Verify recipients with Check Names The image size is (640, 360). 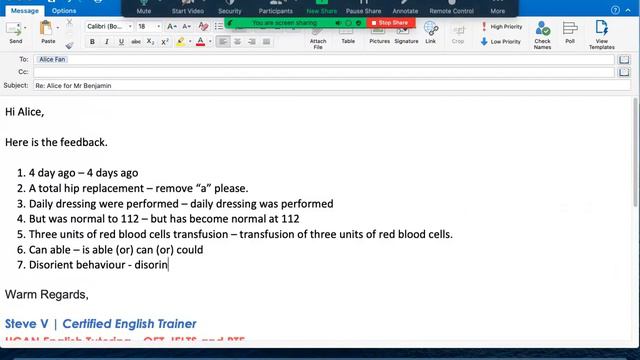(542, 35)
